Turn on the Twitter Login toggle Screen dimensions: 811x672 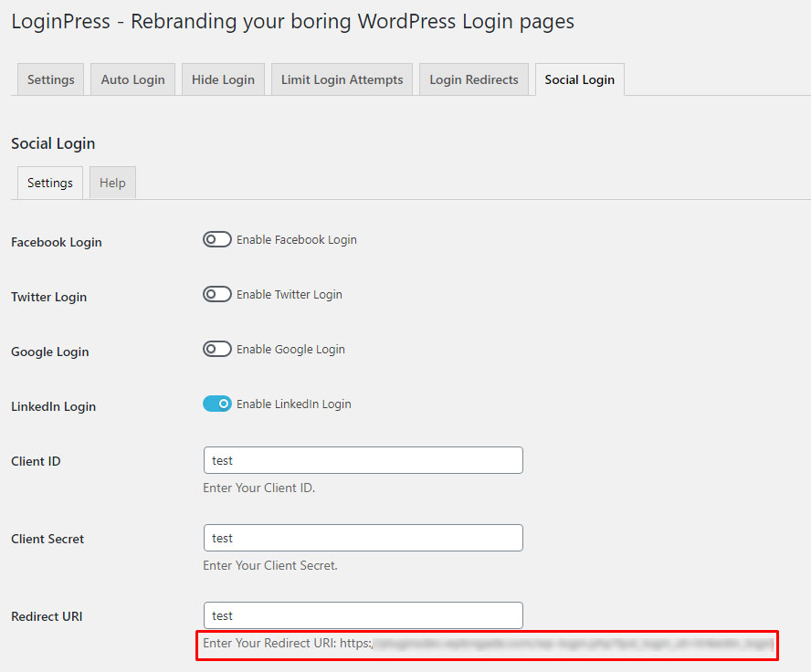point(217,294)
